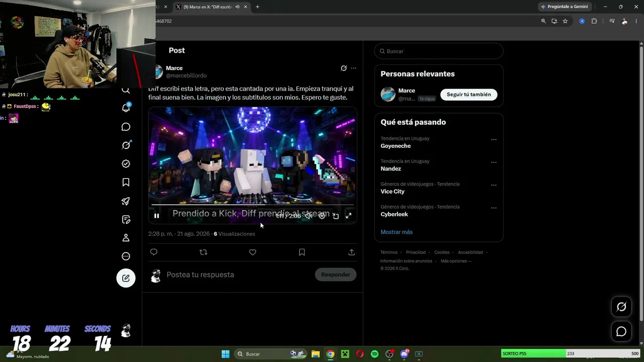Click the Responder button
The height and width of the screenshot is (362, 644).
point(336,275)
